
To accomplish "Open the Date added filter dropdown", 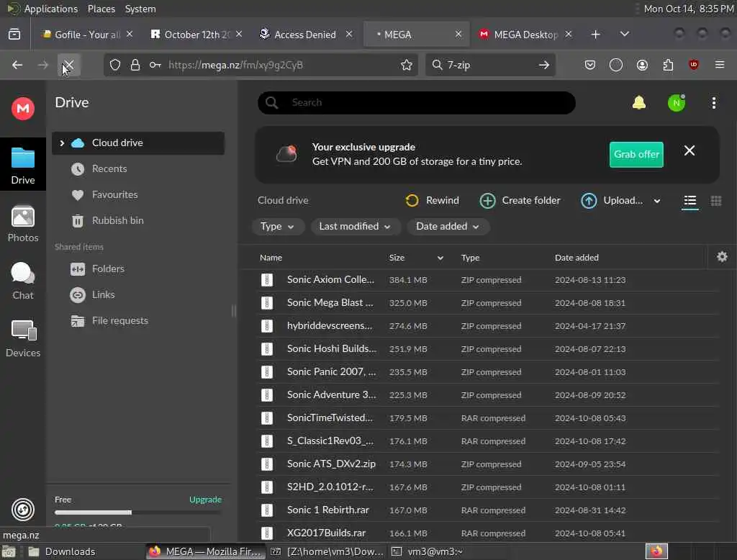I will point(447,227).
